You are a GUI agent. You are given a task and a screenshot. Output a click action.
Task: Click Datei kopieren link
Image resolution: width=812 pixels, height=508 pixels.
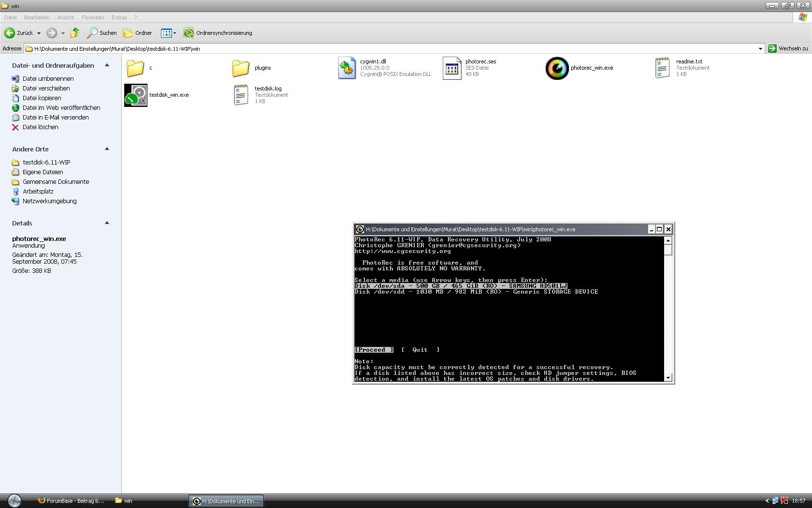[x=42, y=98]
